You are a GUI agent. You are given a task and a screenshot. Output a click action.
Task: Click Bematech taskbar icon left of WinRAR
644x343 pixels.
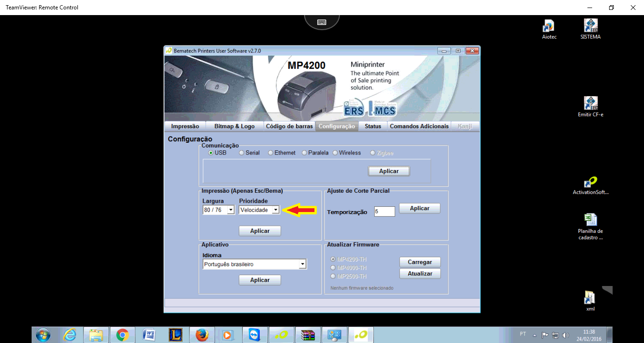281,335
